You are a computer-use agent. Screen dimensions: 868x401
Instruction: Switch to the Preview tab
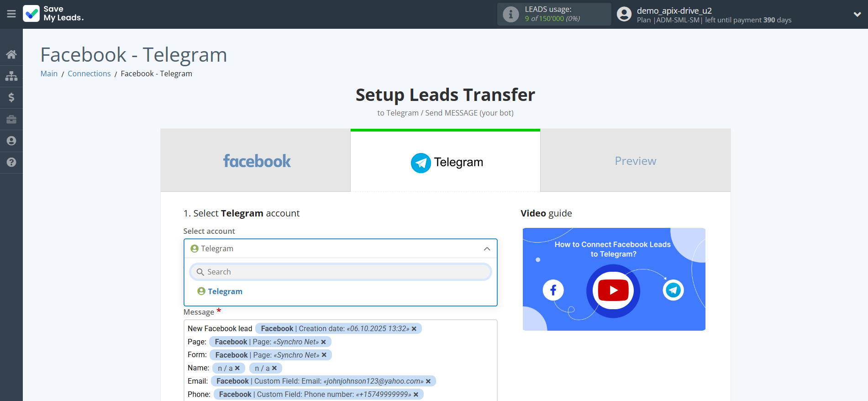coord(635,161)
